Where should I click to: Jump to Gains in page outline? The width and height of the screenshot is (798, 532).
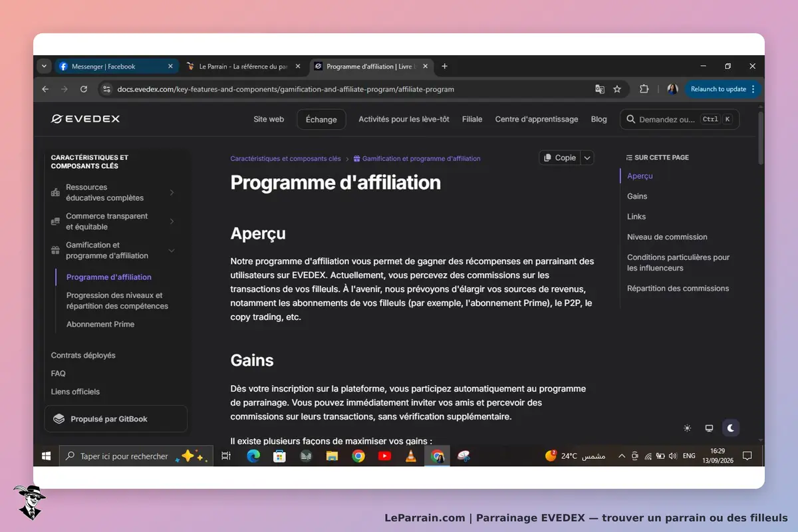tap(637, 196)
